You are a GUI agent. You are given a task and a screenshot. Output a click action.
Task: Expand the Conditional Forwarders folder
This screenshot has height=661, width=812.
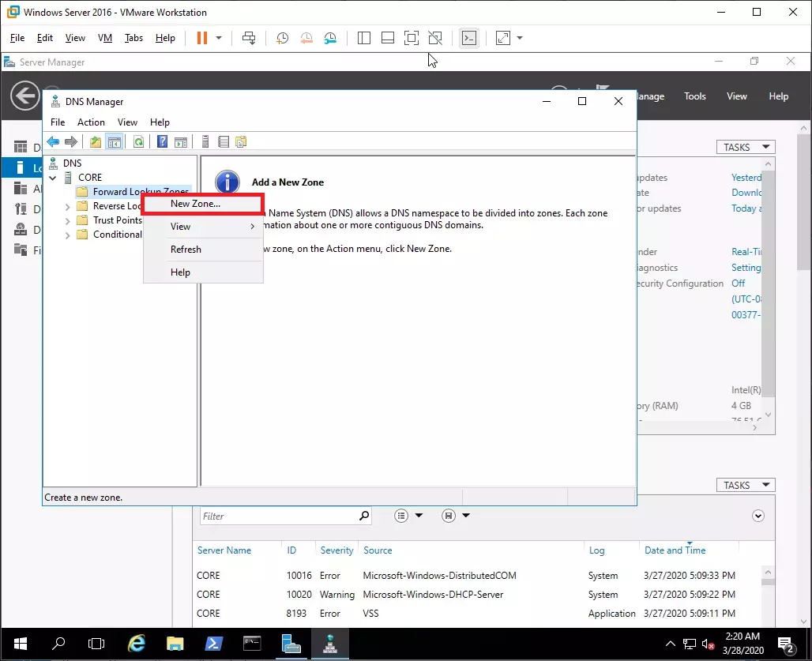[67, 235]
